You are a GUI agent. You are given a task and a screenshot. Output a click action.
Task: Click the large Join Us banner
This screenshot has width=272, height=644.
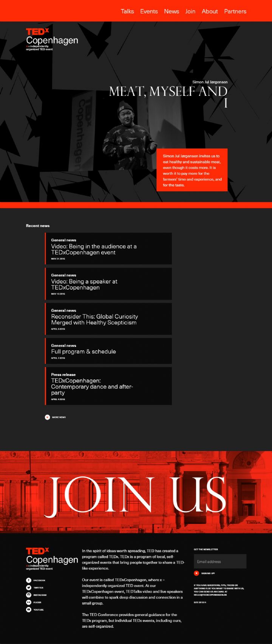click(136, 492)
